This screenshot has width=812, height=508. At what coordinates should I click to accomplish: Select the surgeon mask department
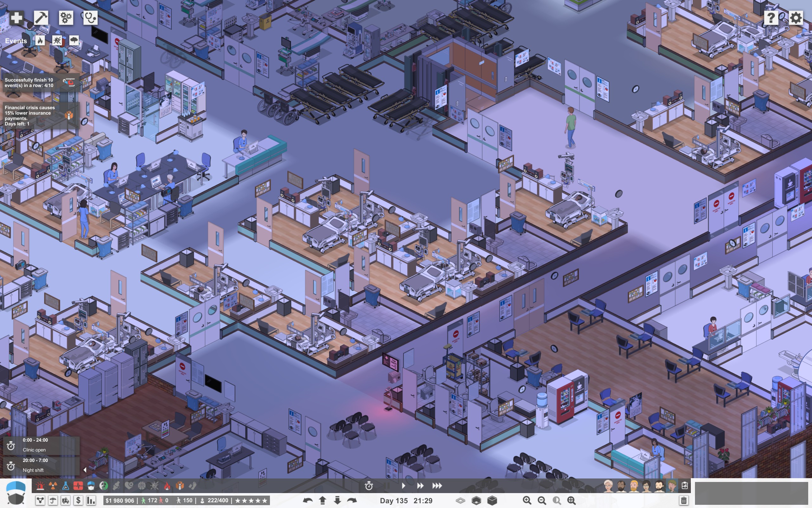coord(91,485)
